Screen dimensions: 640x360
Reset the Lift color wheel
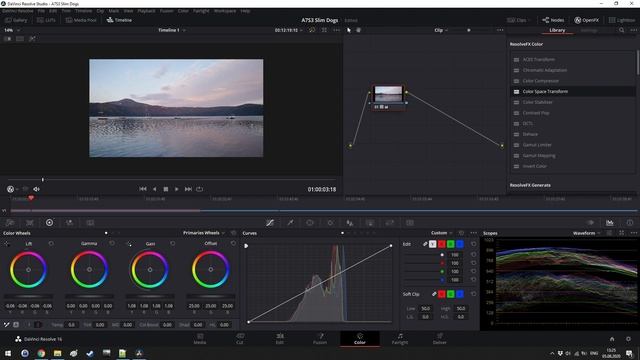(51, 243)
